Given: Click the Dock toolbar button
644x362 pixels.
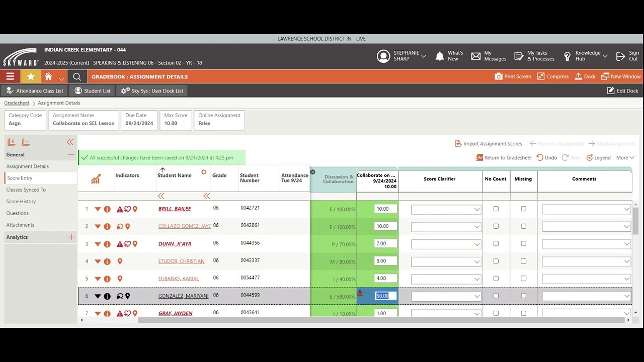Looking at the screenshot, I should tap(585, 76).
